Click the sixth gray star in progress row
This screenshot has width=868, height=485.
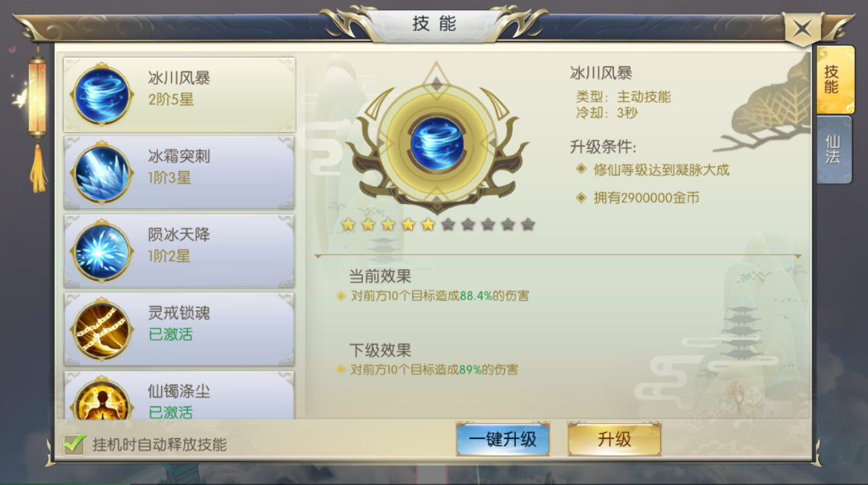448,224
